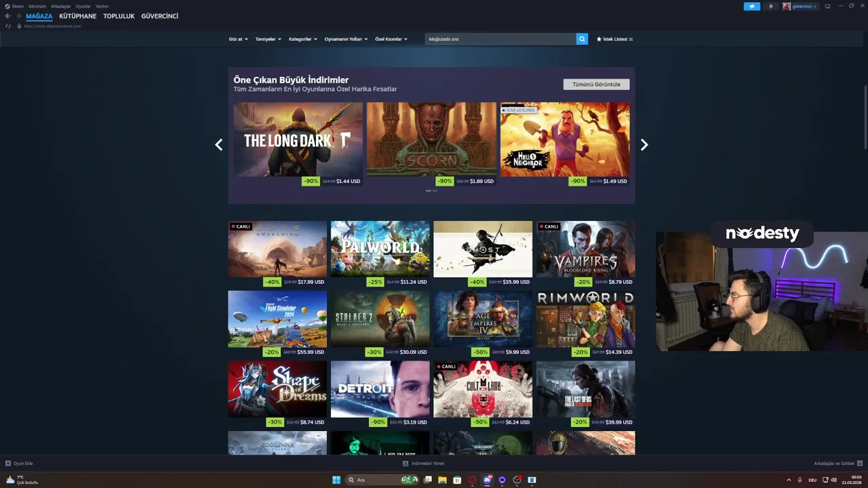Expand the Tavsiyeler dropdown

[268, 39]
